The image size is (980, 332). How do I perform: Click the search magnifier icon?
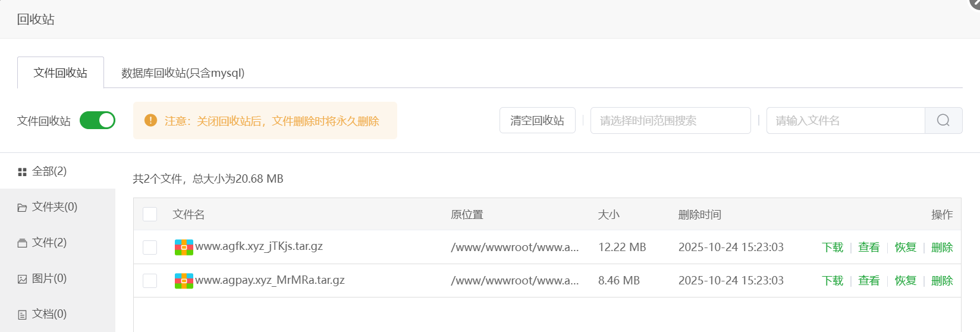943,121
